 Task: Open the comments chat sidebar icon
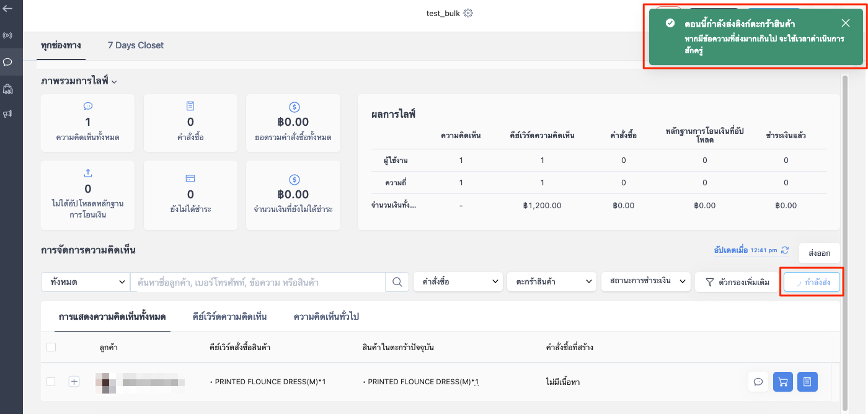click(x=7, y=62)
